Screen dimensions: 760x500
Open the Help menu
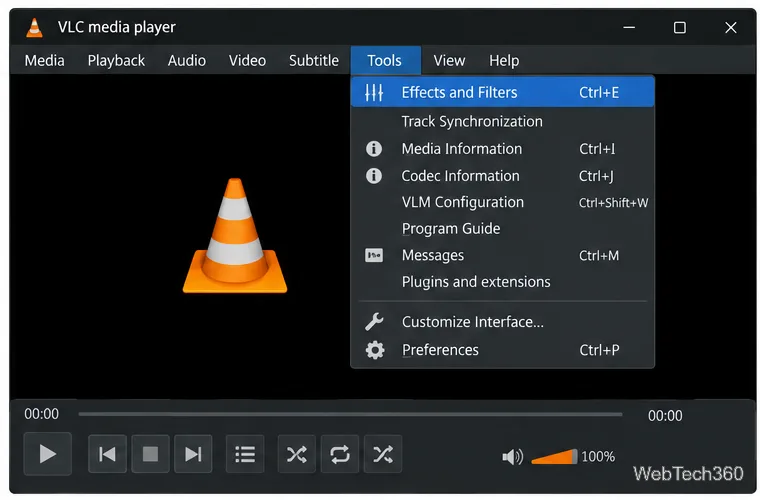point(504,61)
